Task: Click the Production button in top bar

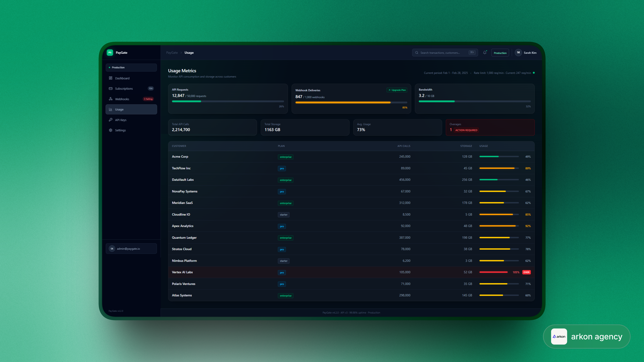Action: click(500, 53)
